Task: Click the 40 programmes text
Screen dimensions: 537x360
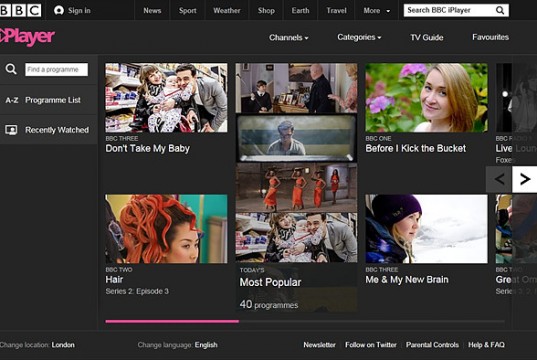Action: pyautogui.click(x=269, y=305)
